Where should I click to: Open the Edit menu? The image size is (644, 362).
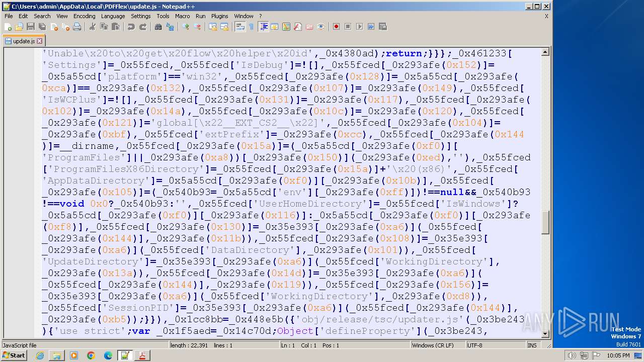tap(23, 16)
